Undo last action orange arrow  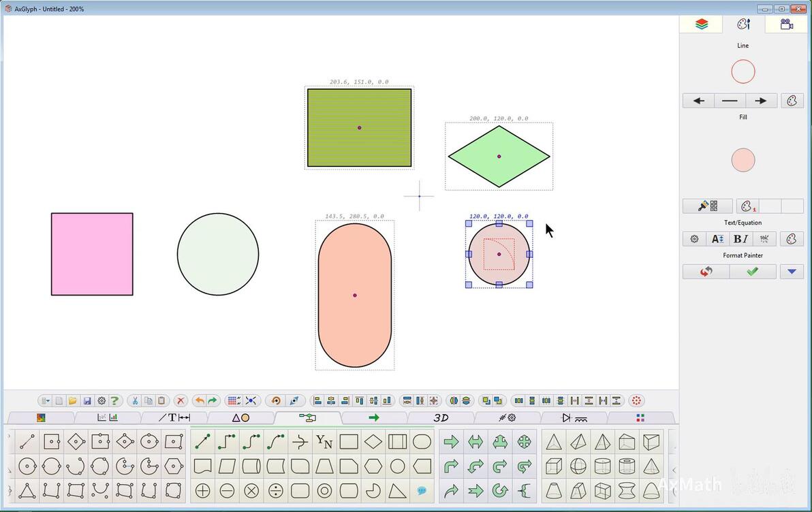(x=200, y=401)
